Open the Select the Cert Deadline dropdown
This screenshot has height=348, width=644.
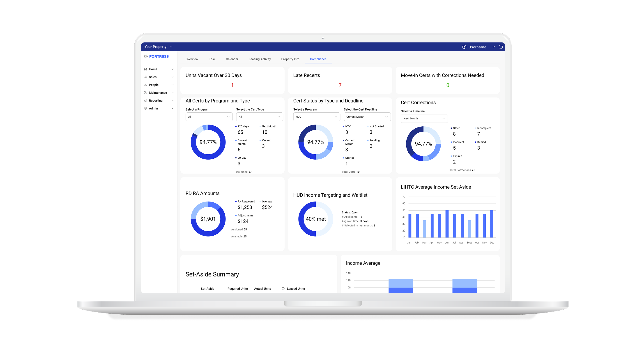click(x=367, y=117)
